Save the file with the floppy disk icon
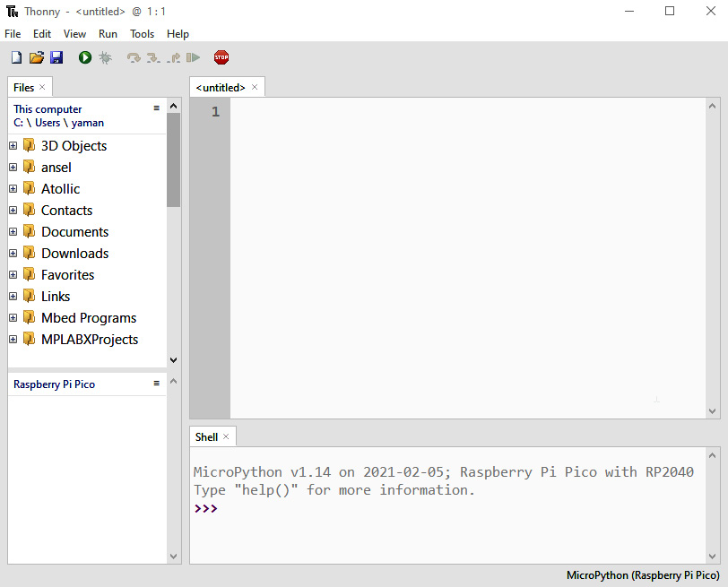Viewport: 728px width, 587px height. point(56,57)
